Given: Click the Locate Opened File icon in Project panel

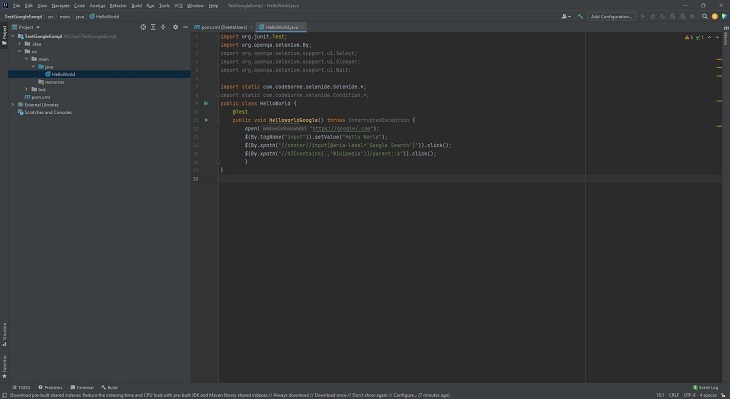Looking at the screenshot, I should point(143,27).
